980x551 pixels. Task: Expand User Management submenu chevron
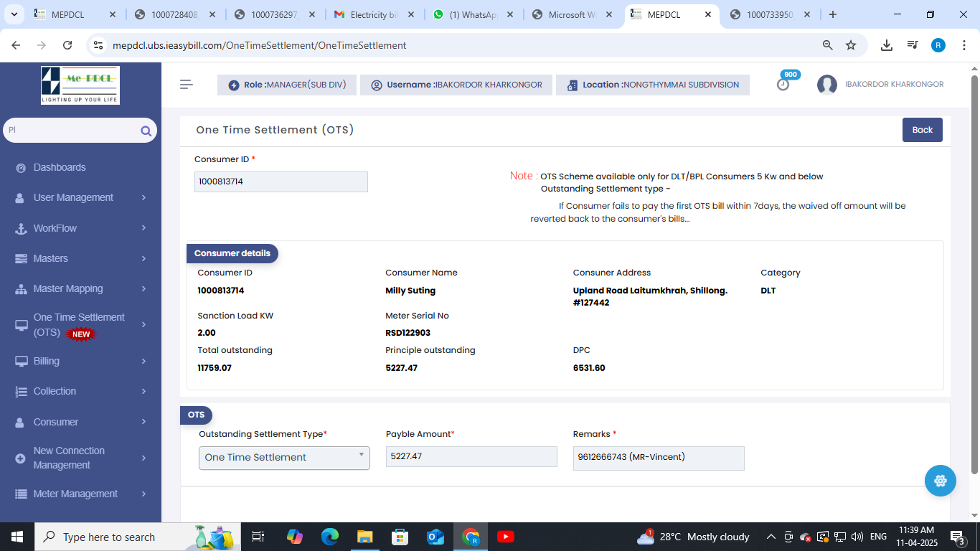[x=143, y=197]
